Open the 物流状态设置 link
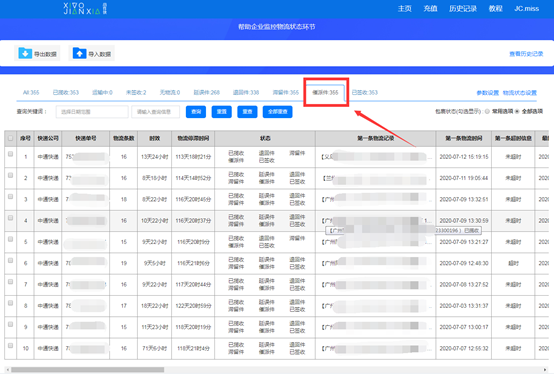This screenshot has height=374, width=554. [520, 93]
